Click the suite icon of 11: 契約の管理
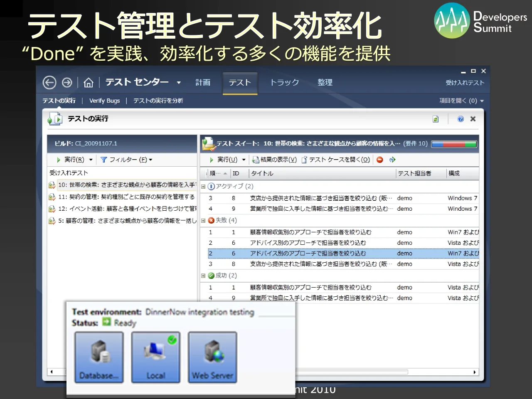Screen dimensions: 532x399 [52, 197]
